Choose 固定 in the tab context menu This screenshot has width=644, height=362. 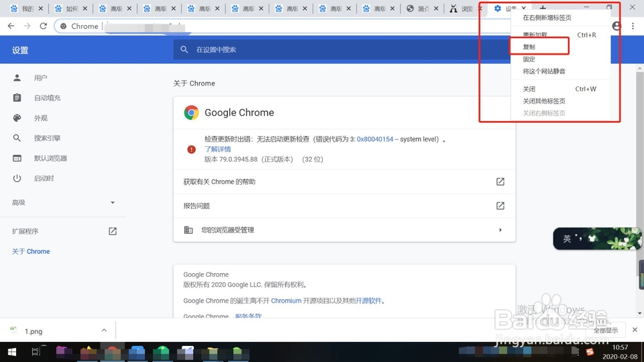pyautogui.click(x=529, y=59)
